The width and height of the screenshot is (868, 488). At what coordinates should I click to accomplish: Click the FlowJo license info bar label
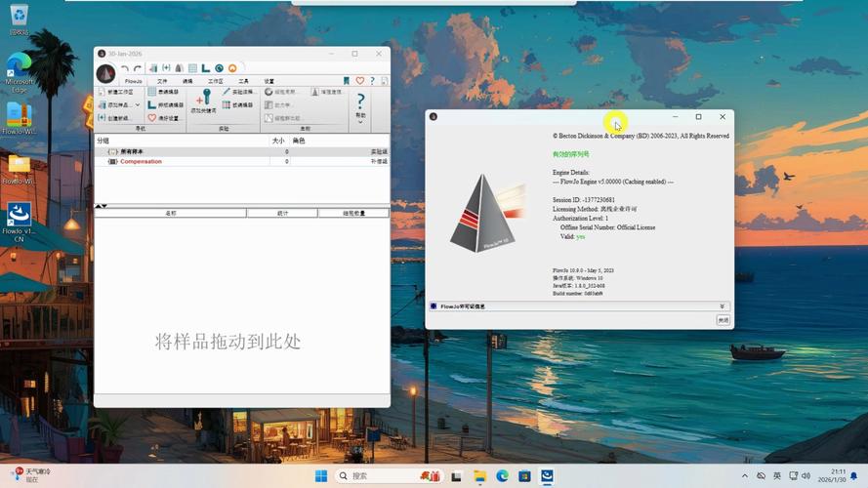pos(463,306)
